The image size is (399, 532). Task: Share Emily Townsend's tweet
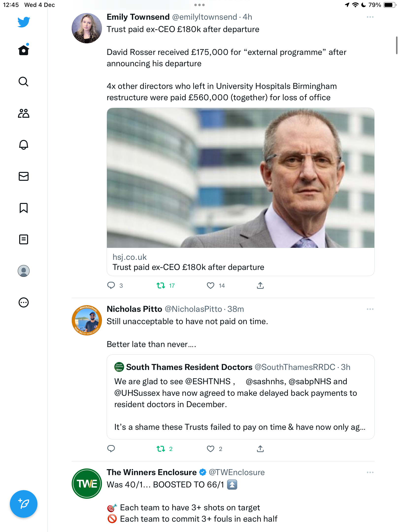pos(260,285)
